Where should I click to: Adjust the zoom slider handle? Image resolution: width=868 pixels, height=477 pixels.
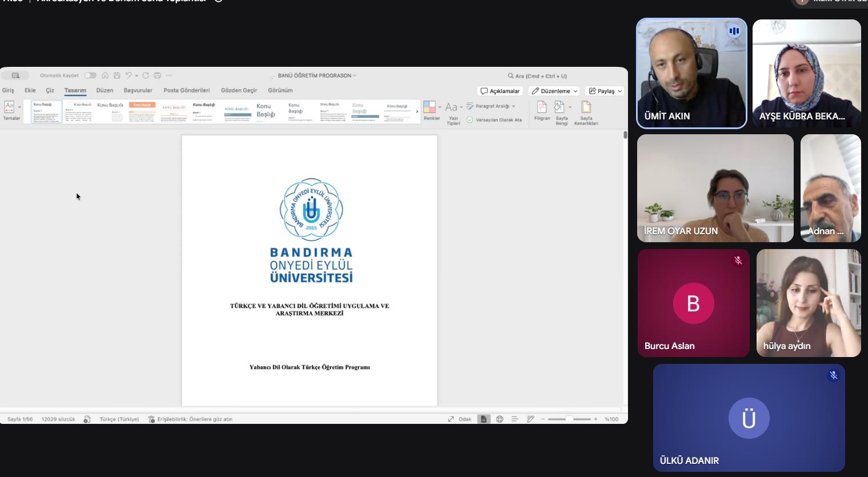tap(569, 419)
